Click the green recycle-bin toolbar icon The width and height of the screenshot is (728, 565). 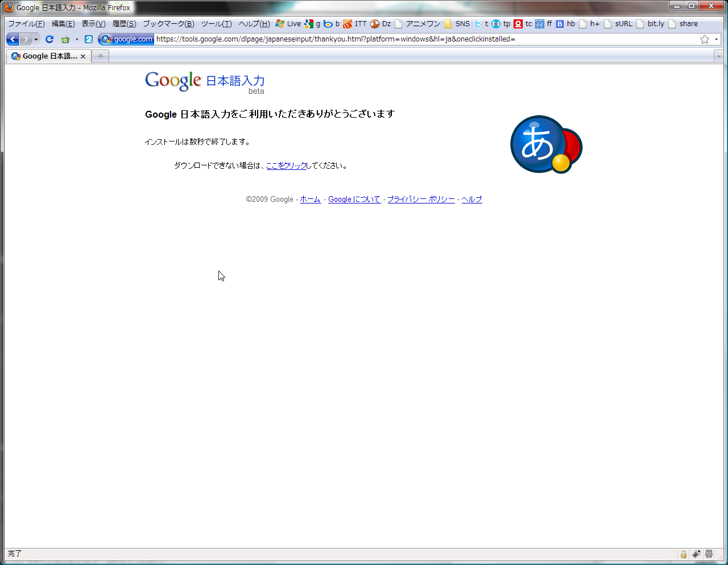pyautogui.click(x=65, y=39)
